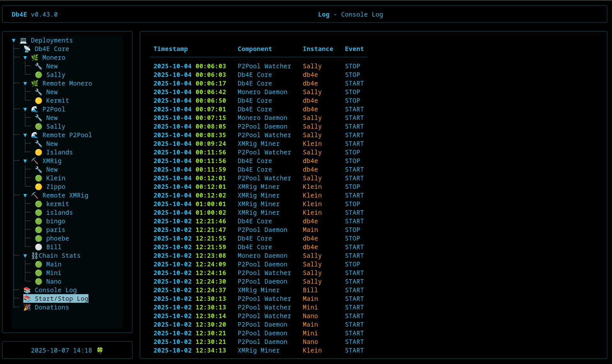Image resolution: width=612 pixels, height=364 pixels.
Task: Click the white status dot beside Bill
Action: [39, 247]
